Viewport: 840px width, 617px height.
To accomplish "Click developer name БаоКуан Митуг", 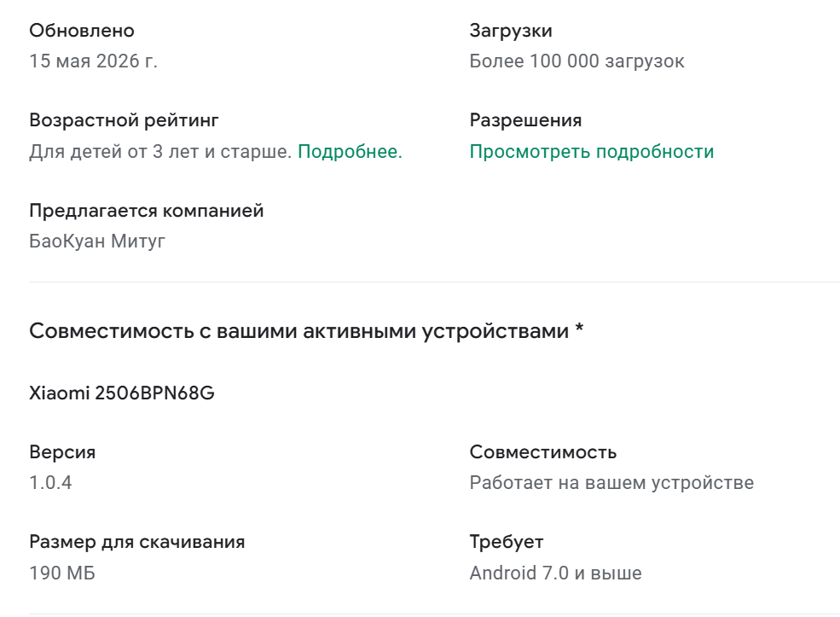I will coord(97,242).
